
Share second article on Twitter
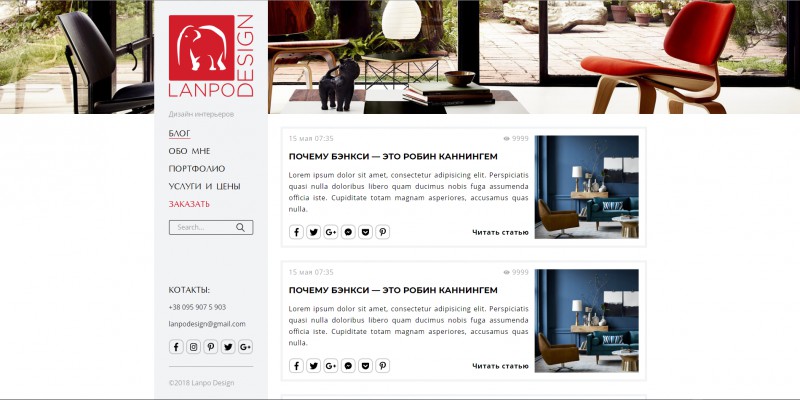point(314,366)
